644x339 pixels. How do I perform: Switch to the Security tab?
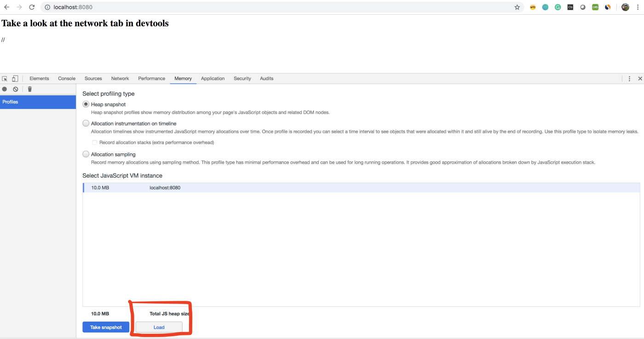click(x=242, y=79)
